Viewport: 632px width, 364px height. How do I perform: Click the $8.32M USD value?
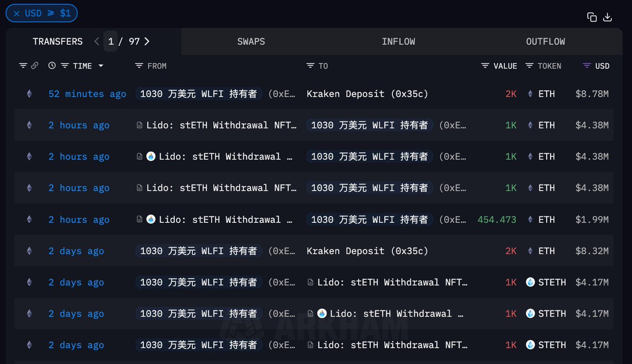pos(592,251)
